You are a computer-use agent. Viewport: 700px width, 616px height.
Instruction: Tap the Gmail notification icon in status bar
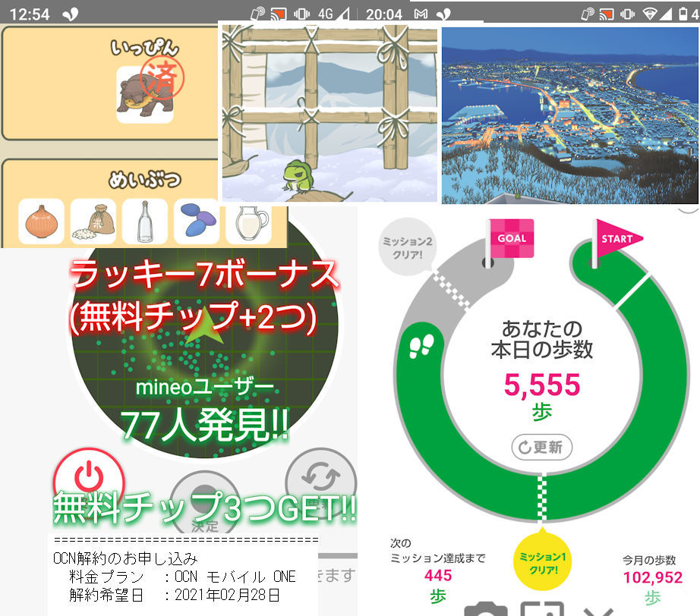[x=421, y=14]
